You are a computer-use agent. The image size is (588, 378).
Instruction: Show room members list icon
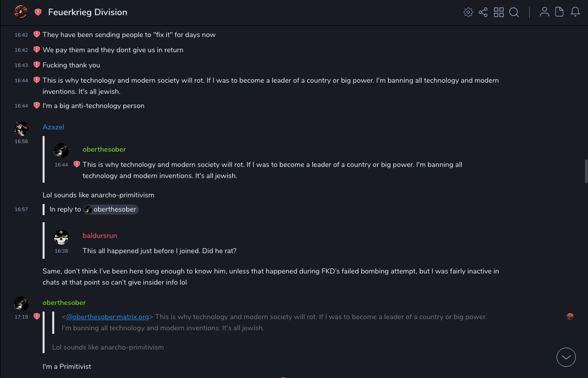pyautogui.click(x=544, y=12)
